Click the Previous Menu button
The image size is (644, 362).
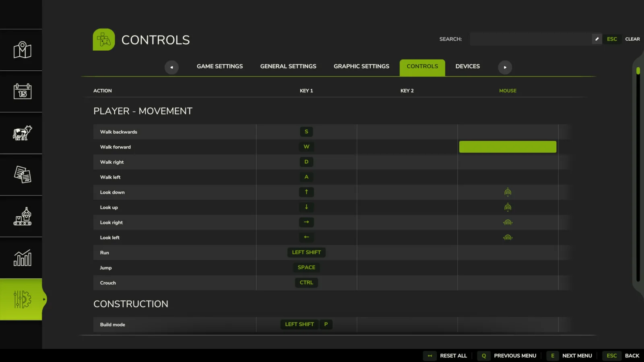tap(515, 356)
